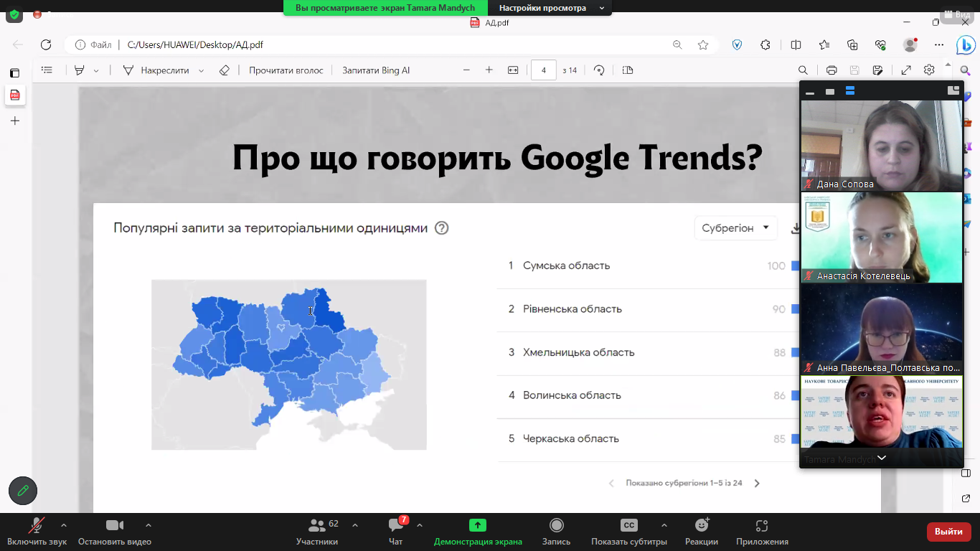Open the PDF table of contents
The height and width of the screenshot is (551, 980).
coord(47,70)
